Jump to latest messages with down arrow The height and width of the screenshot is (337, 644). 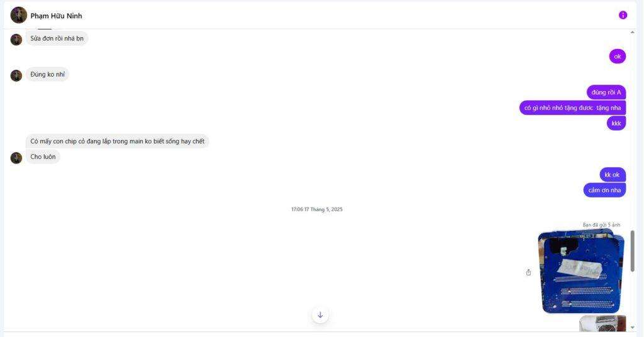pyautogui.click(x=320, y=315)
